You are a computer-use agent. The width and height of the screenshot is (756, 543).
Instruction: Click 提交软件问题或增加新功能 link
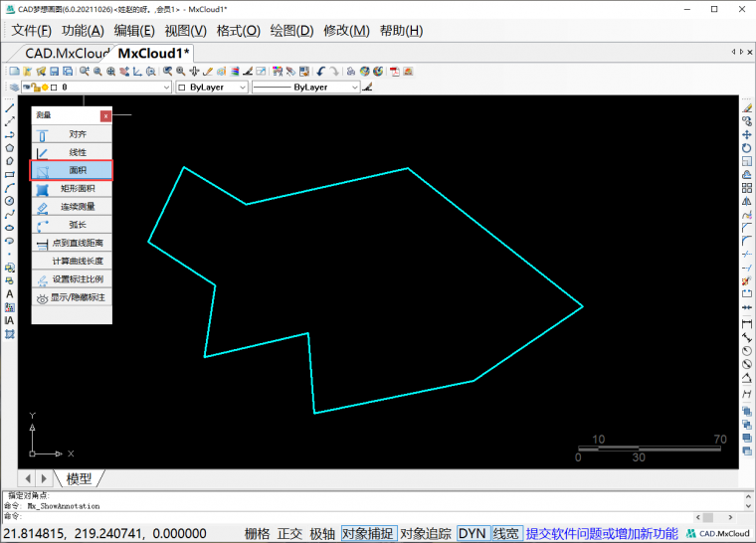[602, 533]
